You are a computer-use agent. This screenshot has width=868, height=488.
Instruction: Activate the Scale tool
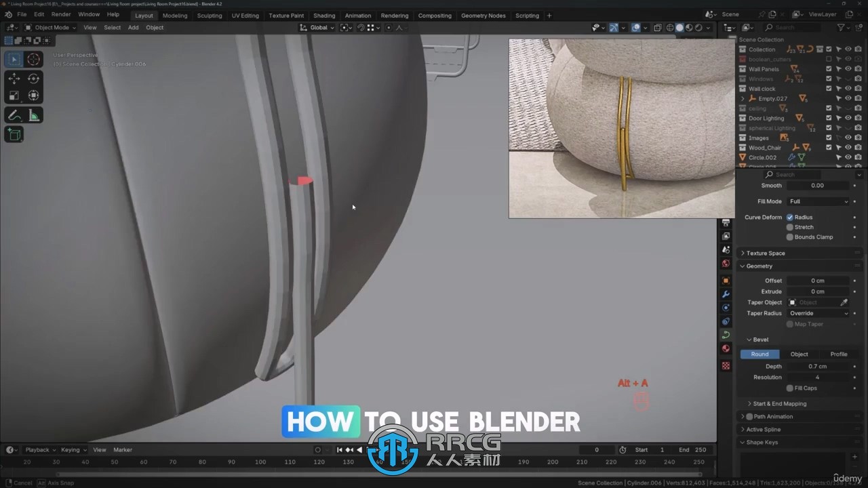click(14, 96)
